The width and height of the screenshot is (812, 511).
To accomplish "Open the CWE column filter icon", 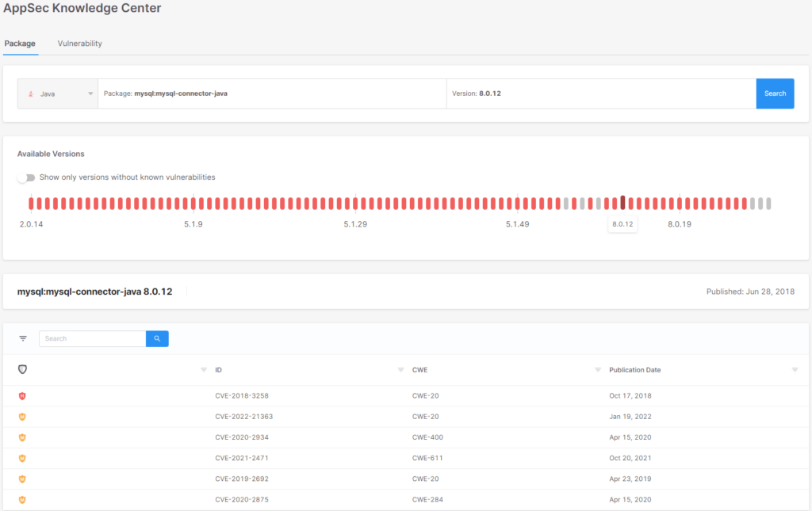I will pyautogui.click(x=598, y=370).
